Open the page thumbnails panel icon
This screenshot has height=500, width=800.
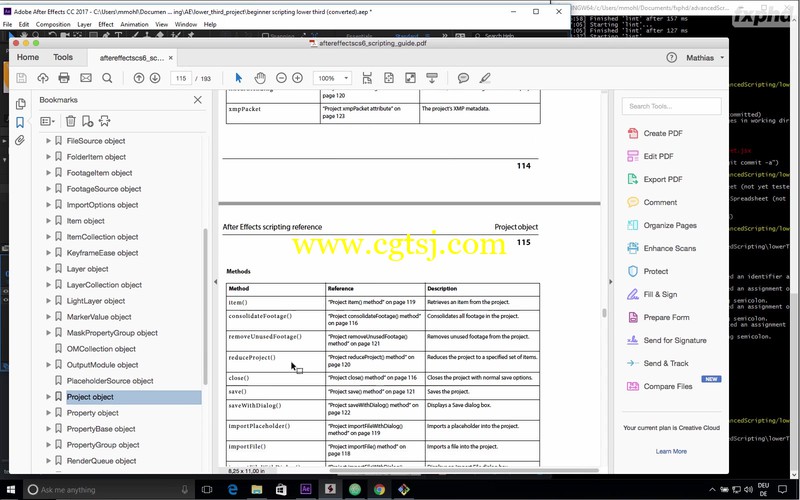click(20, 104)
